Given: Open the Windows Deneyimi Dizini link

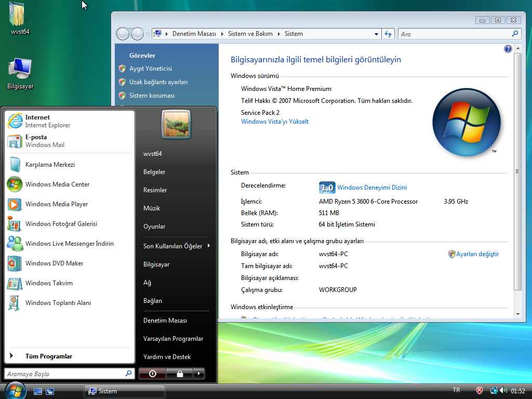Looking at the screenshot, I should coord(372,187).
